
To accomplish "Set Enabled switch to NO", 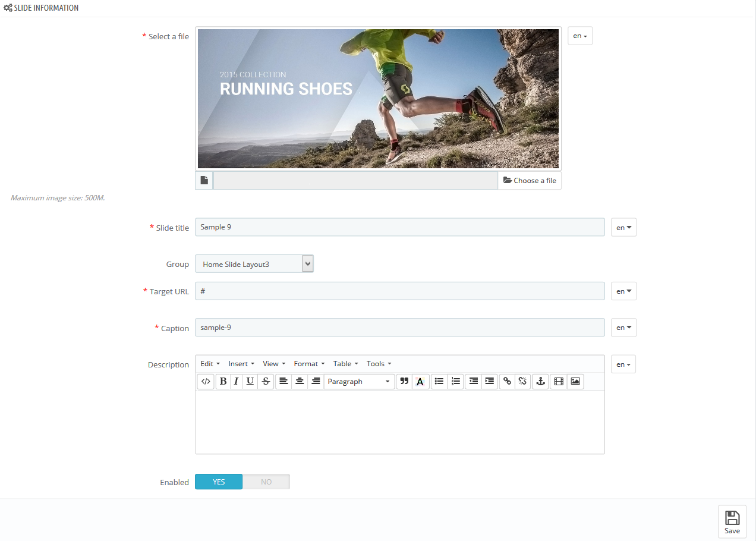I will 266,482.
